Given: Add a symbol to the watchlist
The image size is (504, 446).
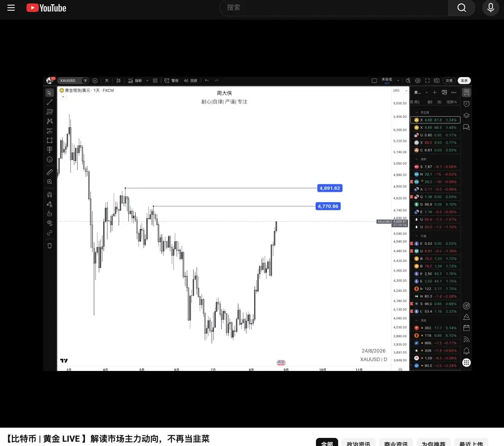Looking at the screenshot, I should point(434,93).
